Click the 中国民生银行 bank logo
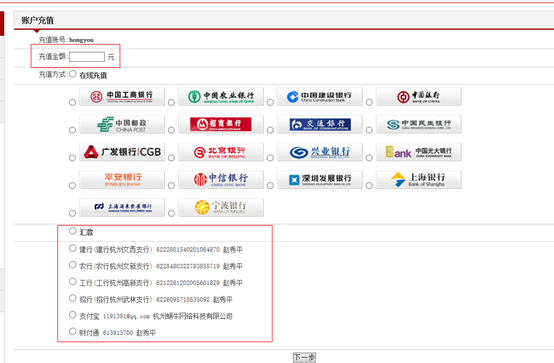The width and height of the screenshot is (554, 363). coord(419,124)
